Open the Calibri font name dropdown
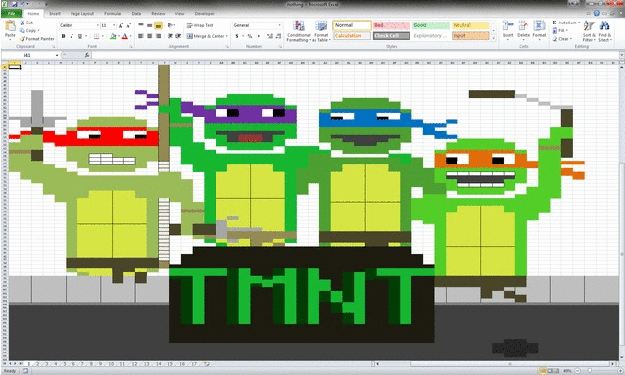625x375 pixels. pyautogui.click(x=98, y=25)
